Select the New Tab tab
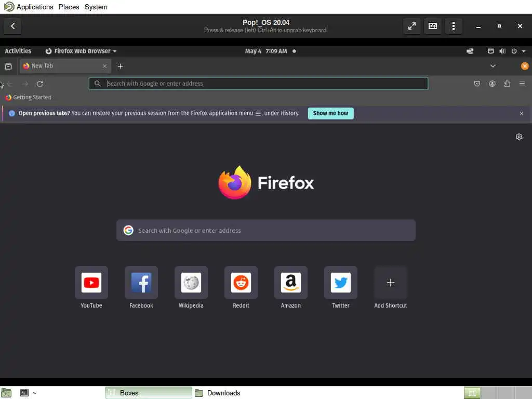Viewport: 532px width, 399px height. [65, 66]
